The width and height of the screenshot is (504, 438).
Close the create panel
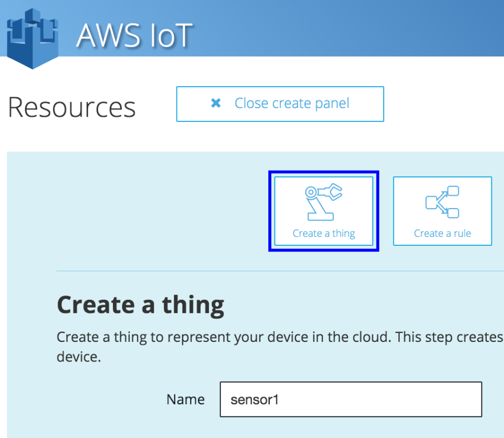pos(280,103)
